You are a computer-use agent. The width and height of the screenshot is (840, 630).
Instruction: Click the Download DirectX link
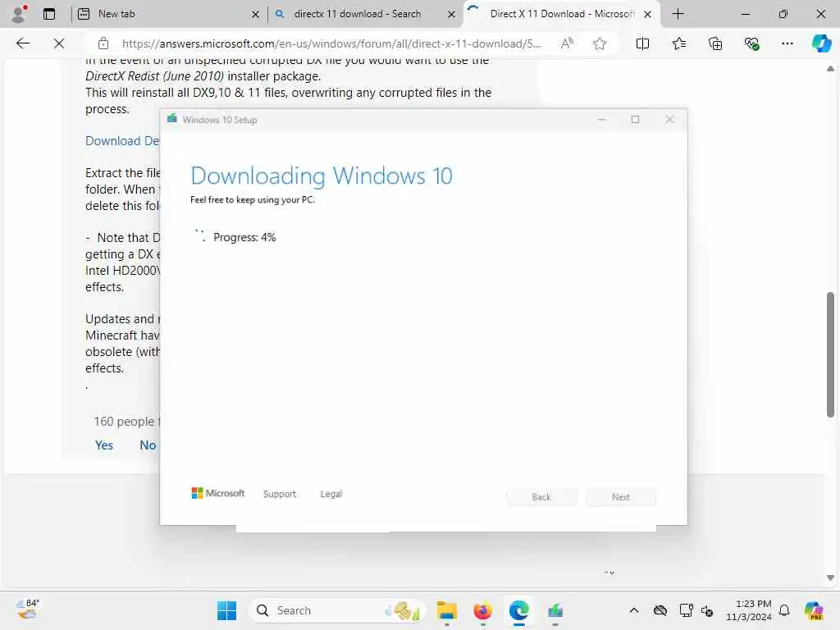point(122,141)
